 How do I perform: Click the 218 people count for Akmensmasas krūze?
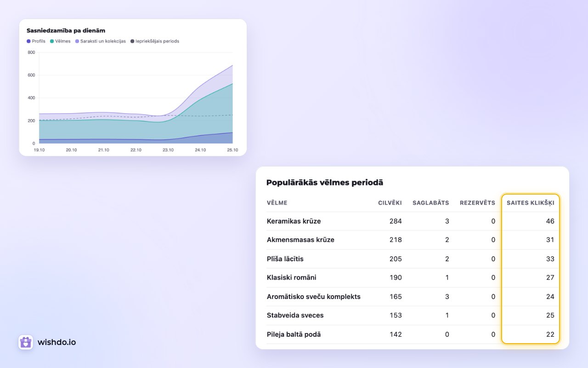pos(396,240)
